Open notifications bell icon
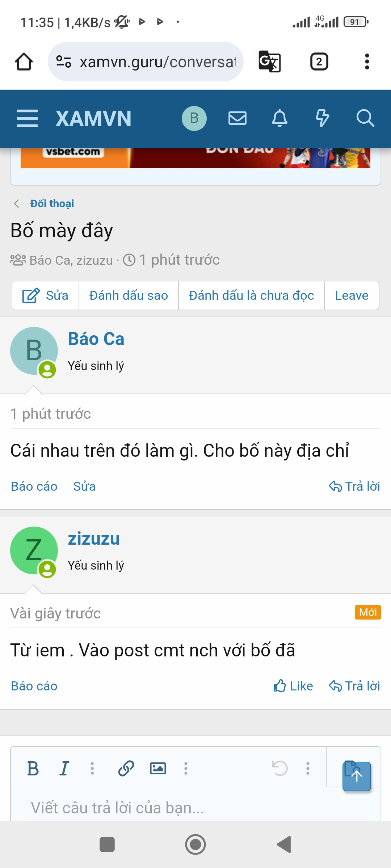The image size is (391, 868). 279,118
